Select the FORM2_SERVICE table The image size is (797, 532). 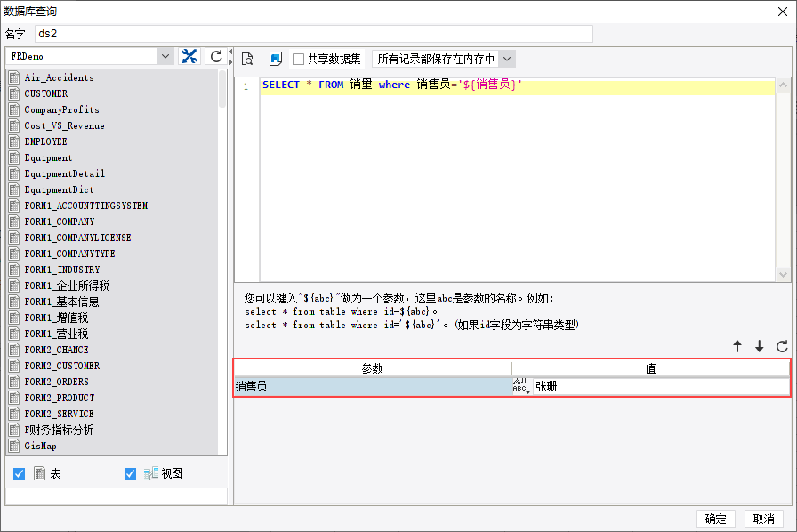[59, 414]
